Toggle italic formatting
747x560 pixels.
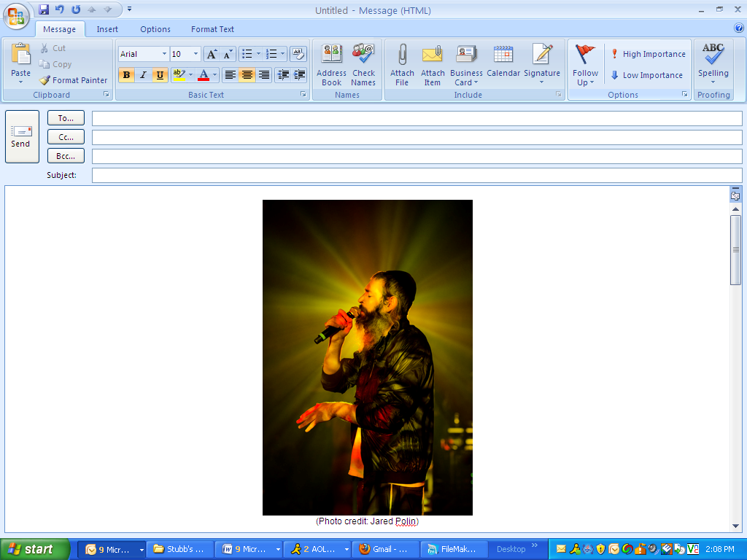click(x=143, y=75)
